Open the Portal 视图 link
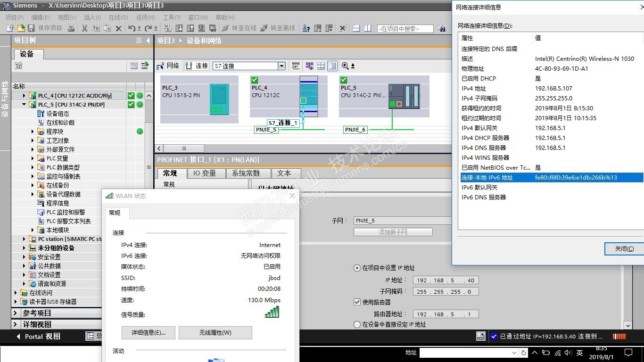The width and height of the screenshot is (644, 362). pos(38,336)
